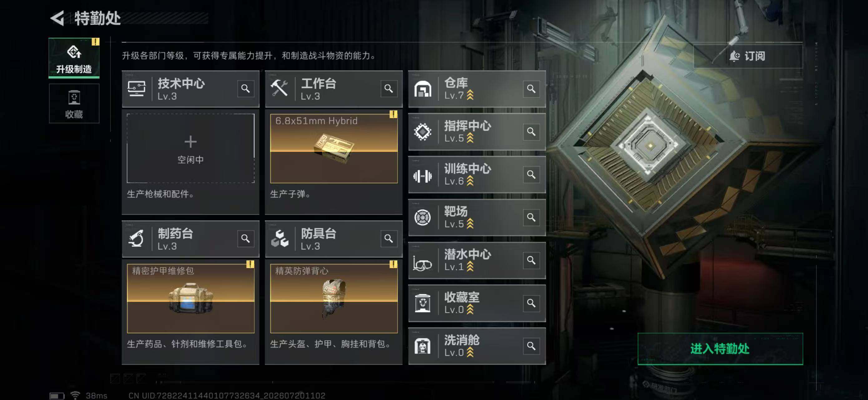The width and height of the screenshot is (868, 400).
Task: Switch to the 升级制造 tab
Action: (x=74, y=58)
